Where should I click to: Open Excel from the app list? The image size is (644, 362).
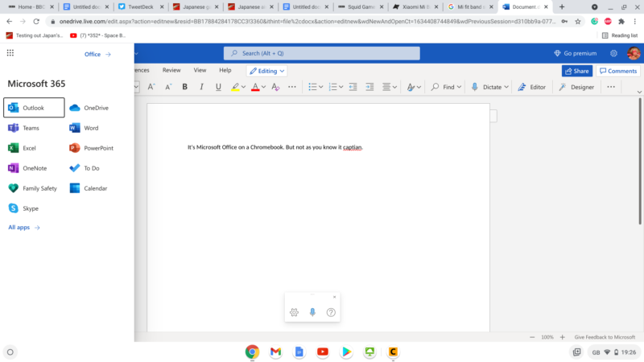[x=23, y=148]
